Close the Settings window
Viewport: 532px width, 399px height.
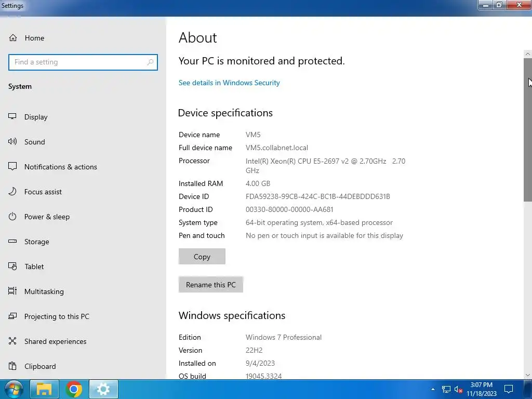[x=519, y=5]
